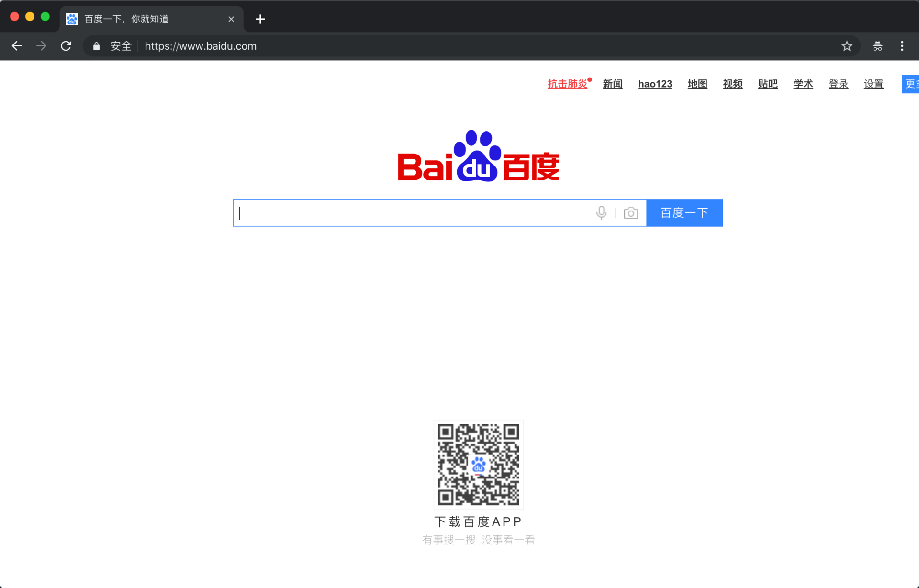The image size is (919, 588).
Task: Open image search via the camera icon
Action: tap(631, 212)
